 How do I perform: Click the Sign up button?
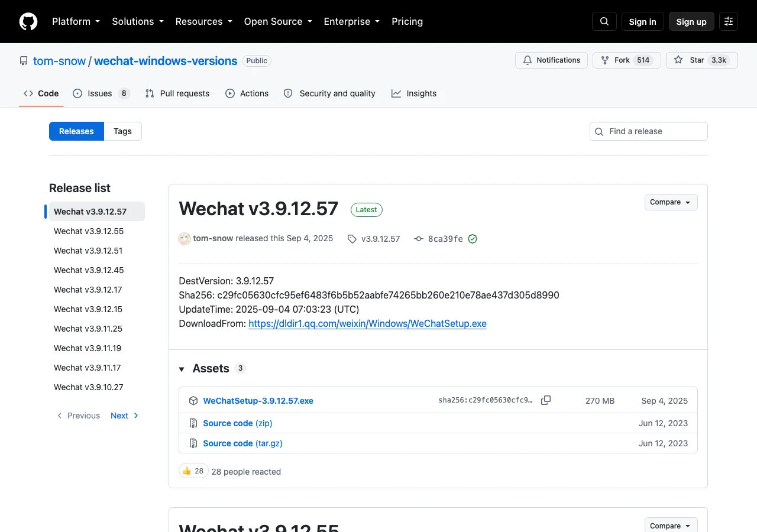pyautogui.click(x=691, y=21)
